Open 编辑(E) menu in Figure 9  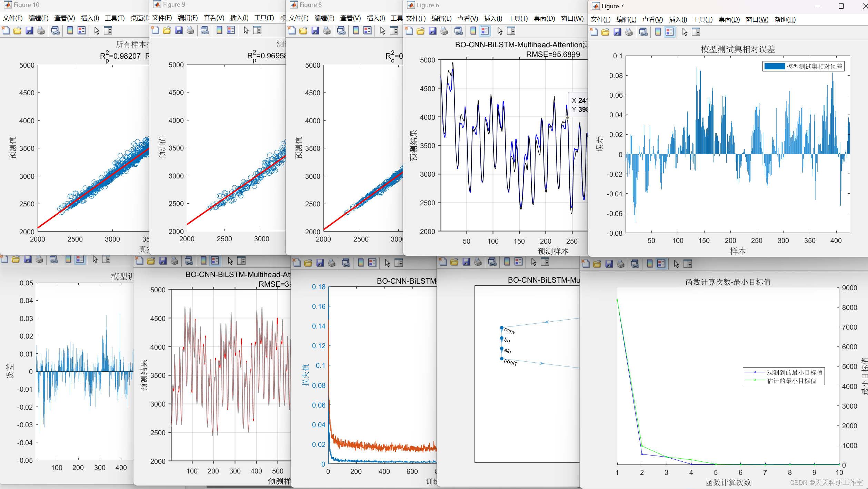coord(188,18)
